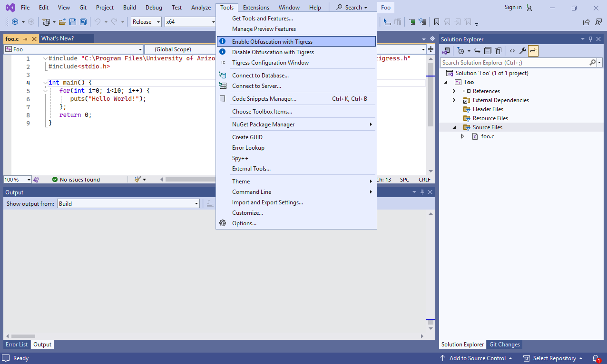This screenshot has height=364, width=607.
Task: Click the Output panel horizontal scrollbar thumb
Action: coord(23,336)
